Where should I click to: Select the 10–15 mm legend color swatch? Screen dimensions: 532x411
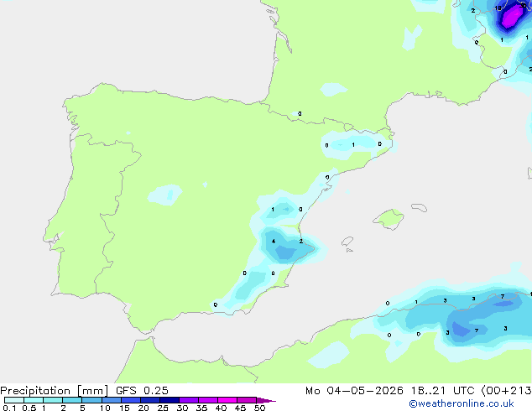coord(112,400)
